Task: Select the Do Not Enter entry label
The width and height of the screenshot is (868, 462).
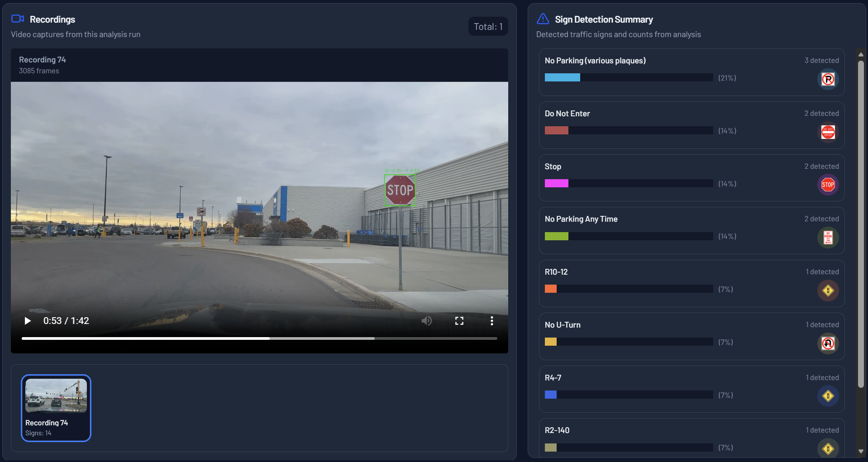Action: (567, 114)
